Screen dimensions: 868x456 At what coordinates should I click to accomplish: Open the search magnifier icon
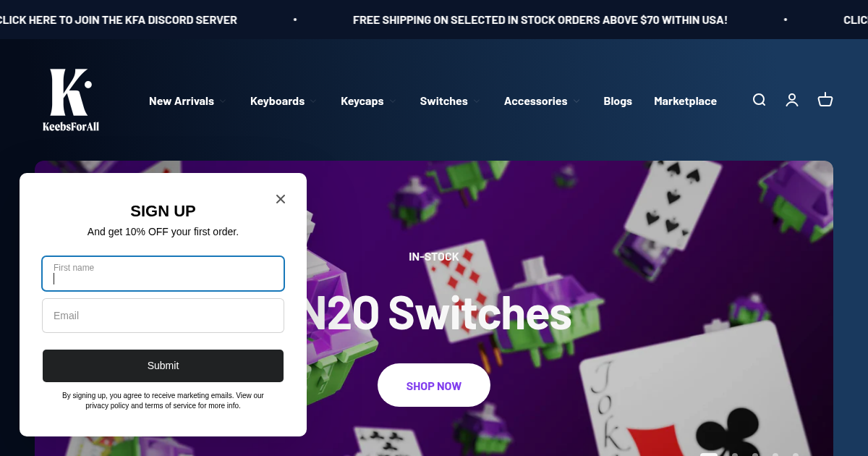click(x=759, y=100)
